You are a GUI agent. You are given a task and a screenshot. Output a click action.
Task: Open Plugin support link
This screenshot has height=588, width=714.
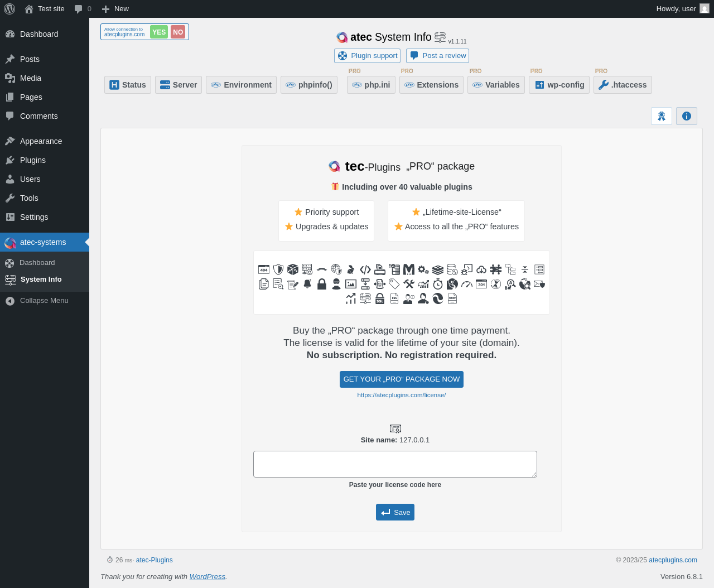[x=367, y=56]
